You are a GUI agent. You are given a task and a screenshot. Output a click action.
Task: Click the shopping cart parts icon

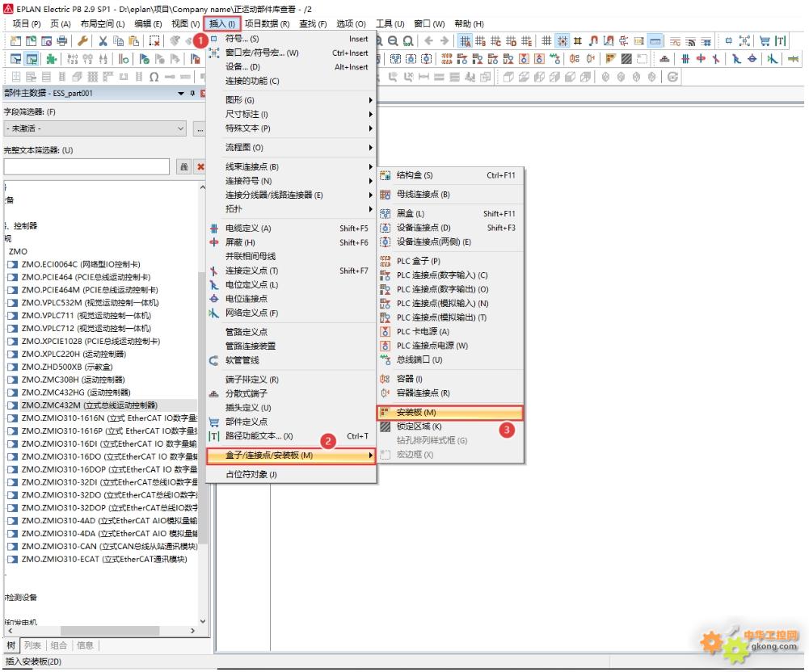(765, 41)
